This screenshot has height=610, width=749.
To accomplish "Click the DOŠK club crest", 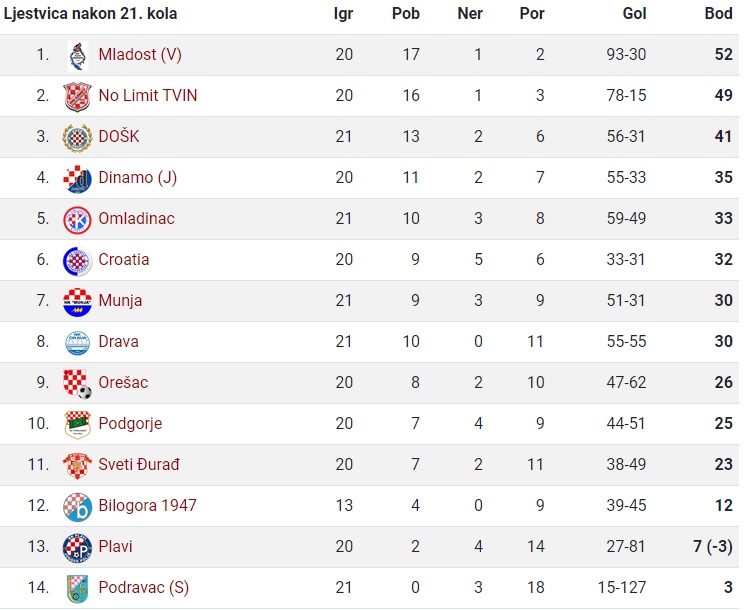I will (77, 138).
